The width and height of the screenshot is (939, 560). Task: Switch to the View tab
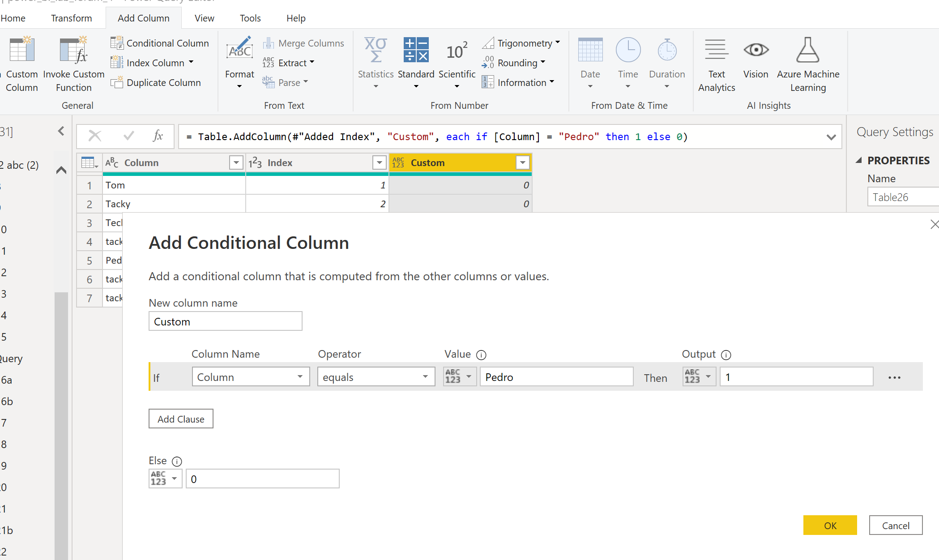pyautogui.click(x=205, y=18)
